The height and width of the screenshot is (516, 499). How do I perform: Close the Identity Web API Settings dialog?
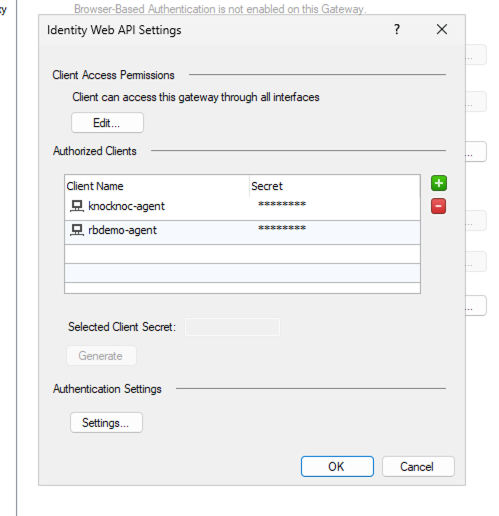(x=442, y=29)
